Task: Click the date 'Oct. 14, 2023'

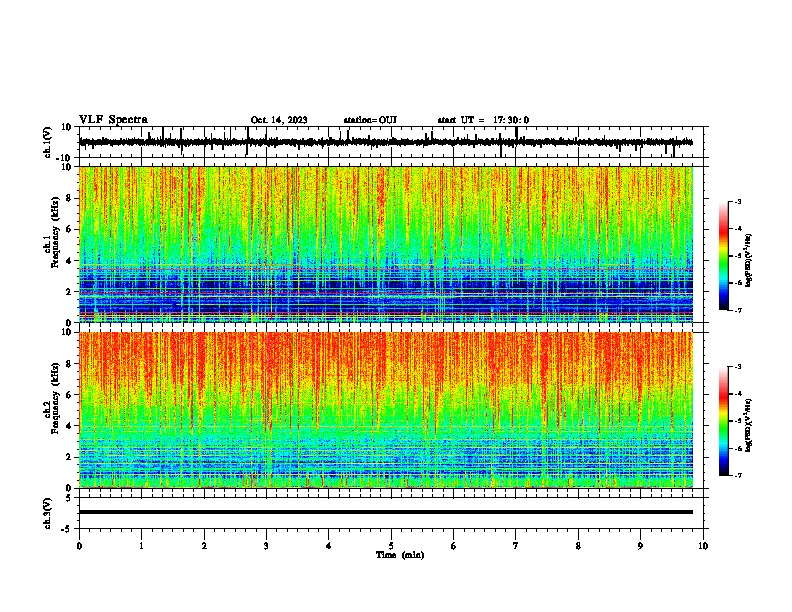Action: pos(279,120)
